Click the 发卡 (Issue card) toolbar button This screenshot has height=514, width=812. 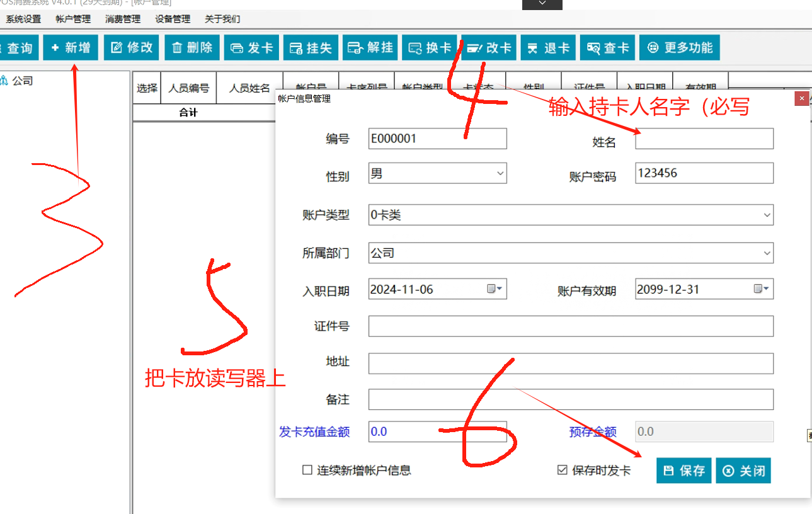[x=252, y=48]
